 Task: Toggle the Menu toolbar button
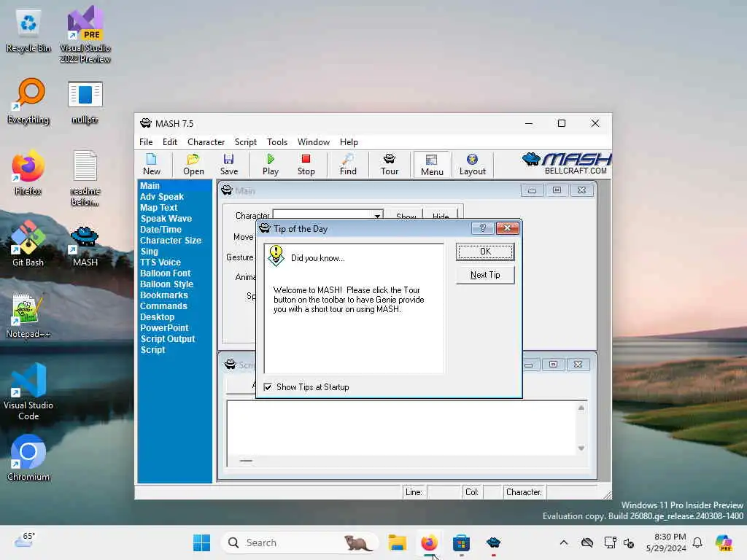[432, 165]
